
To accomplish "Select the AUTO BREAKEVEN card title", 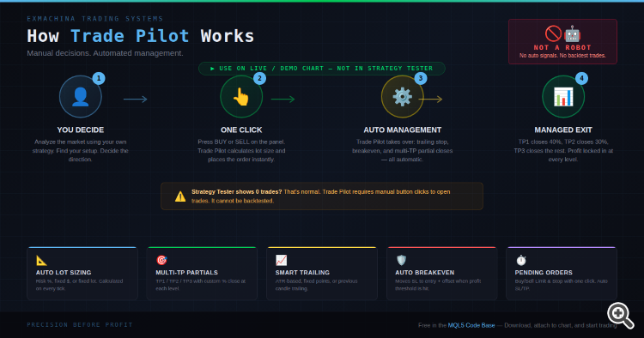I will [x=425, y=272].
